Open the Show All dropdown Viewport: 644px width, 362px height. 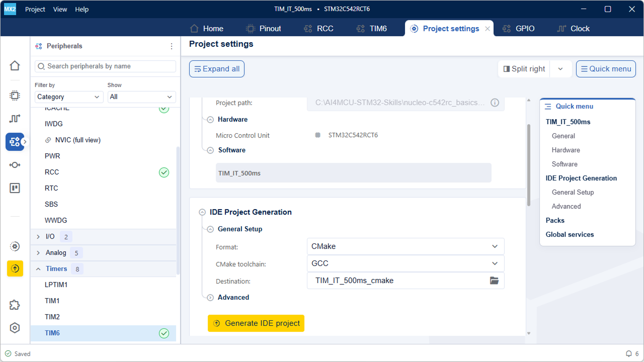[x=142, y=97]
